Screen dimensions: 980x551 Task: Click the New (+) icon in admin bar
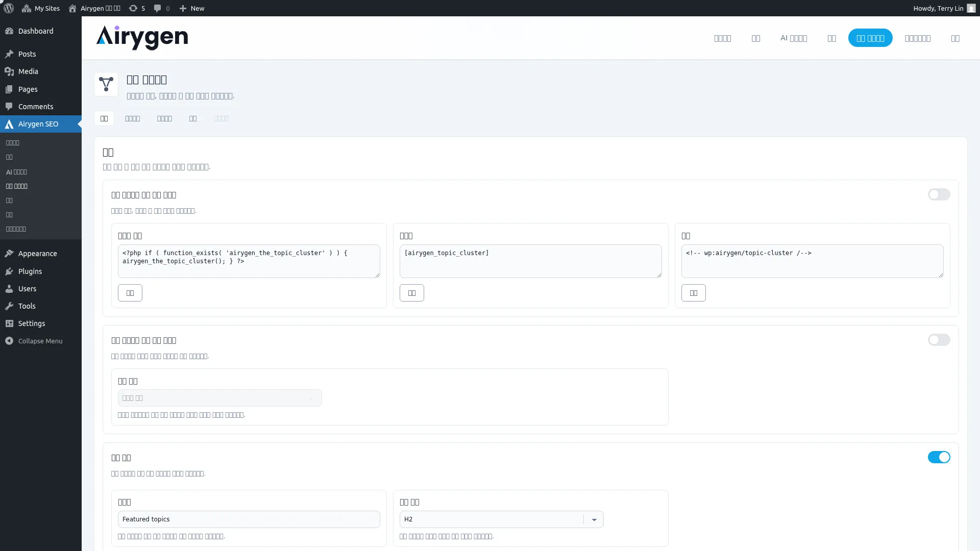(183, 8)
